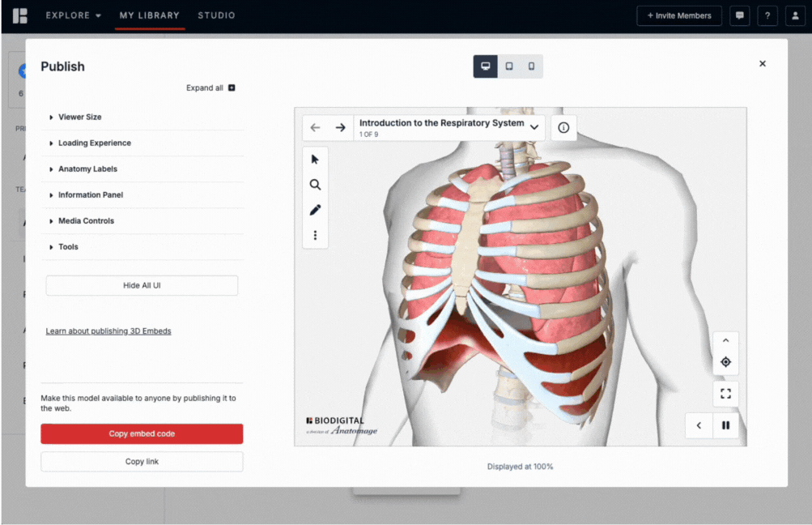Click the Invite Members button
Screen dimensions: 812x525
(x=679, y=15)
